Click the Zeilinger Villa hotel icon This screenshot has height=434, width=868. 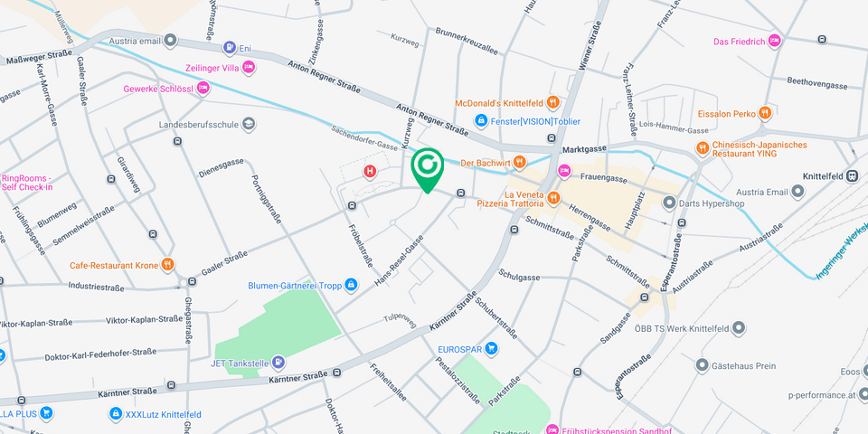point(249,68)
